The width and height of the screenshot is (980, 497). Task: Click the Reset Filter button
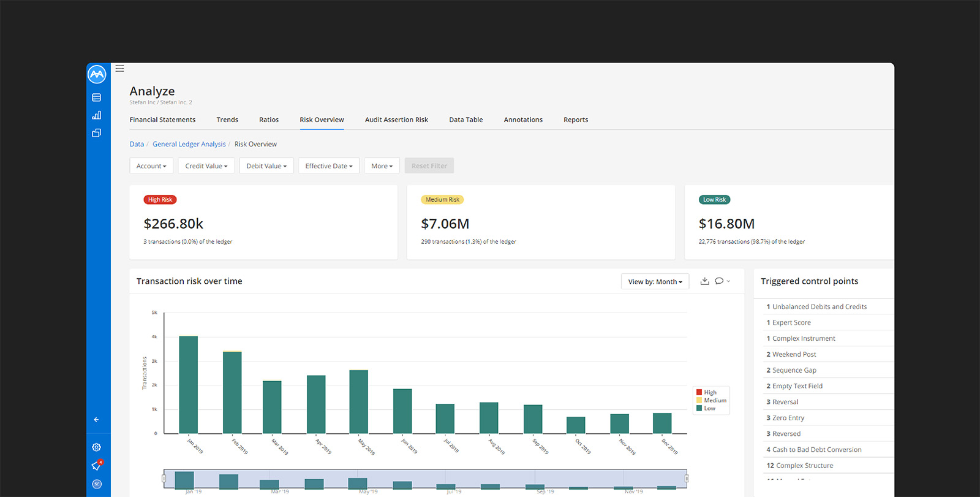point(429,166)
